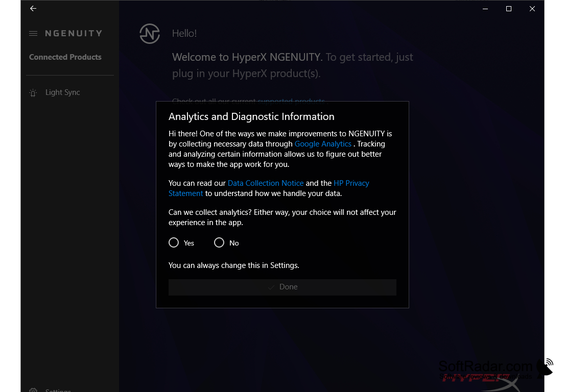Screen dimensions: 565x392
Task: Open the Data Collection Notice
Action: (x=265, y=183)
